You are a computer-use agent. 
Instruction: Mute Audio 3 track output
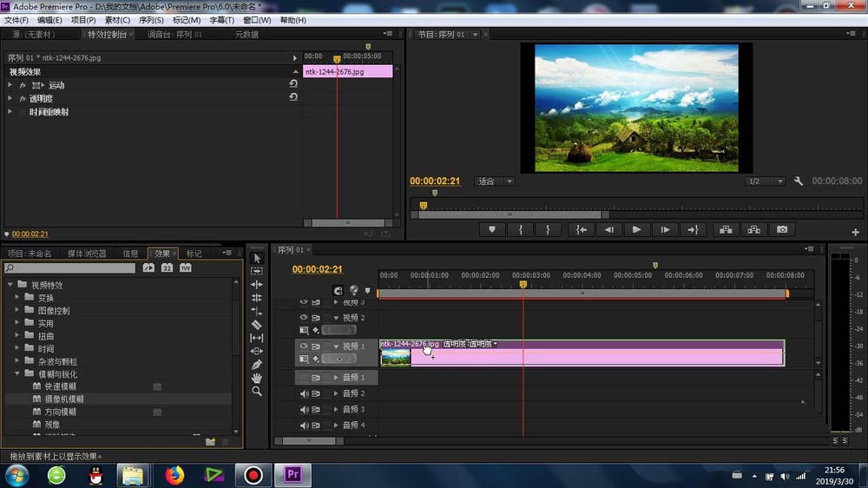pyautogui.click(x=304, y=410)
